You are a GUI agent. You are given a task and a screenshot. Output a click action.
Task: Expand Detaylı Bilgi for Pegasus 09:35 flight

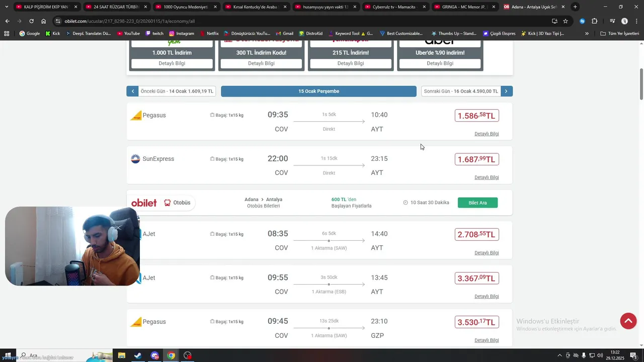pos(487,134)
